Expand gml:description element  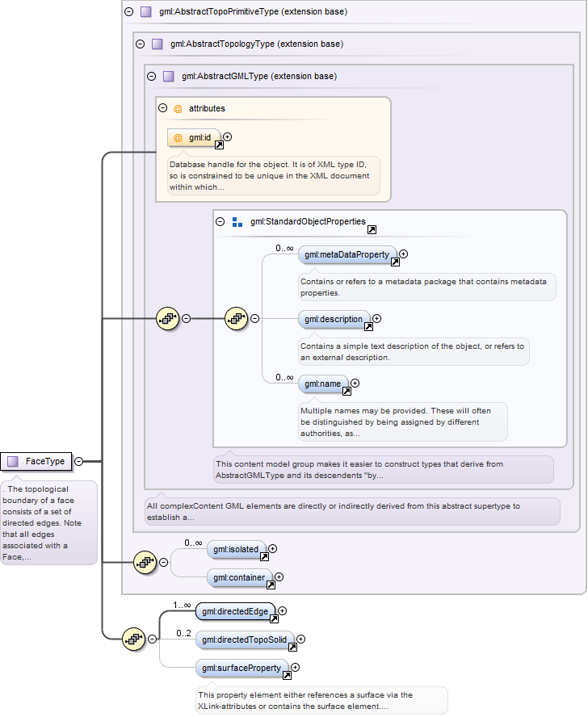pyautogui.click(x=377, y=319)
